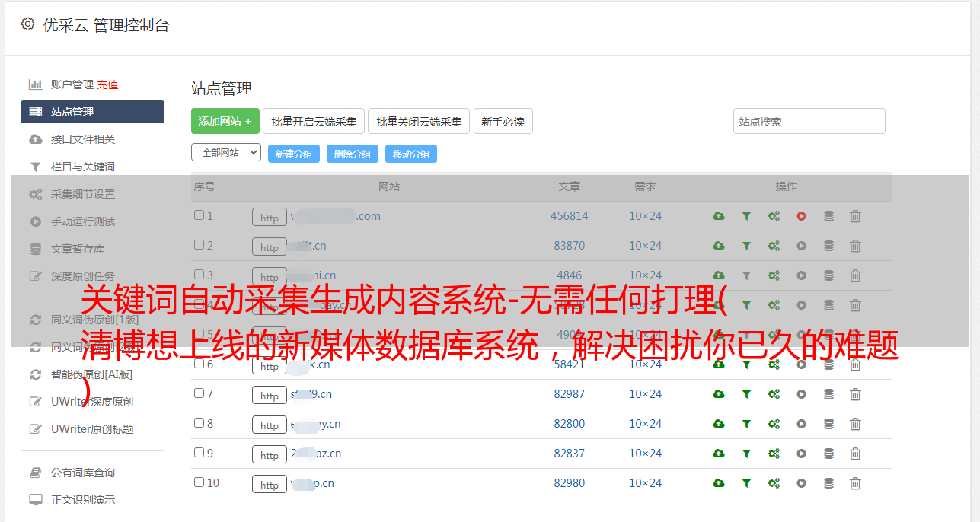Tick the checkbox for row 1

199,215
